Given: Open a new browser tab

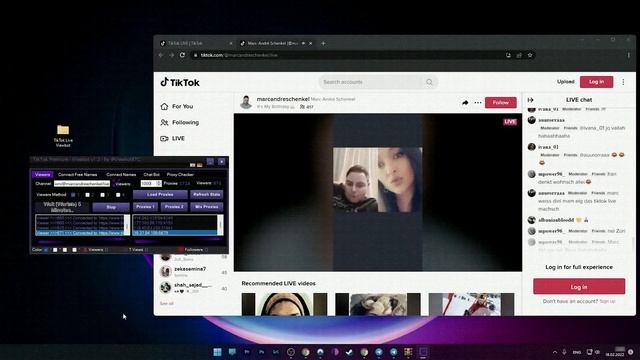Looking at the screenshot, I should coord(323,43).
